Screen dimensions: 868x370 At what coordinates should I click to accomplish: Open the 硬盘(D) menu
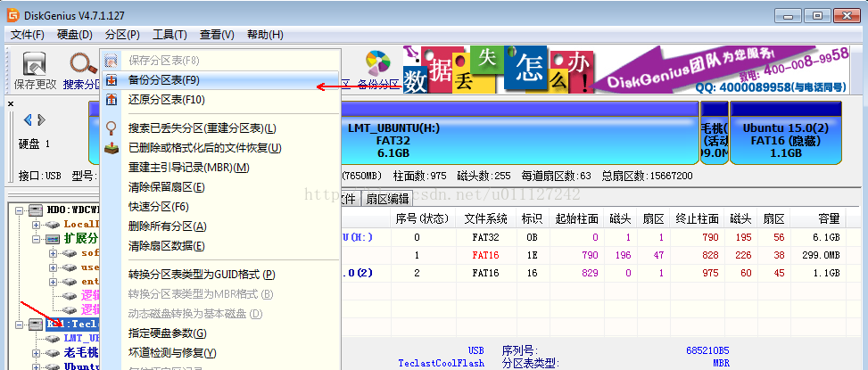pyautogui.click(x=75, y=35)
